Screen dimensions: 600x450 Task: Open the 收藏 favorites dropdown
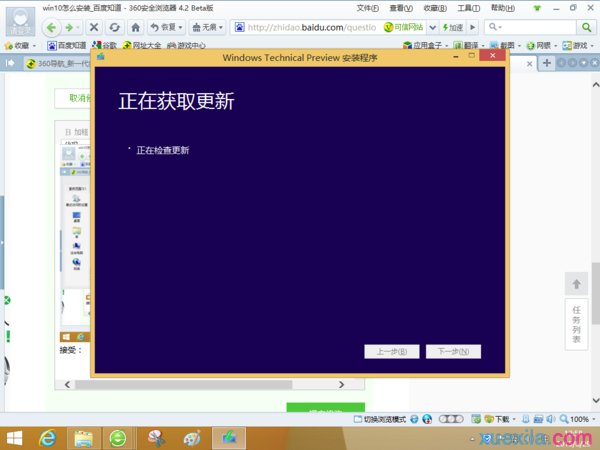(21, 46)
